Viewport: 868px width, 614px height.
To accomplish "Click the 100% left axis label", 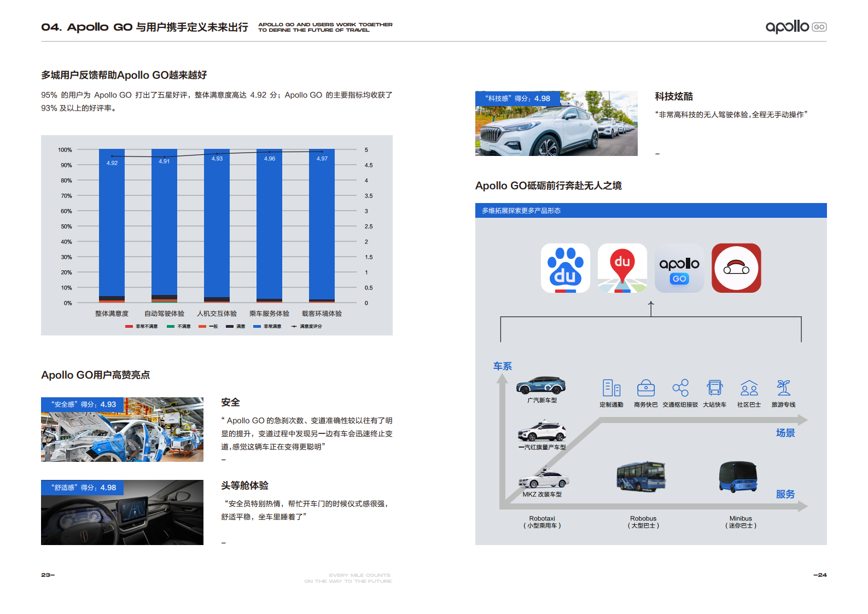I will pos(65,150).
